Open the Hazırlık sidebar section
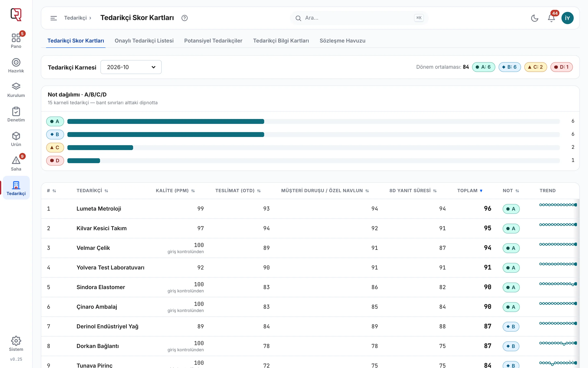 pos(16,65)
